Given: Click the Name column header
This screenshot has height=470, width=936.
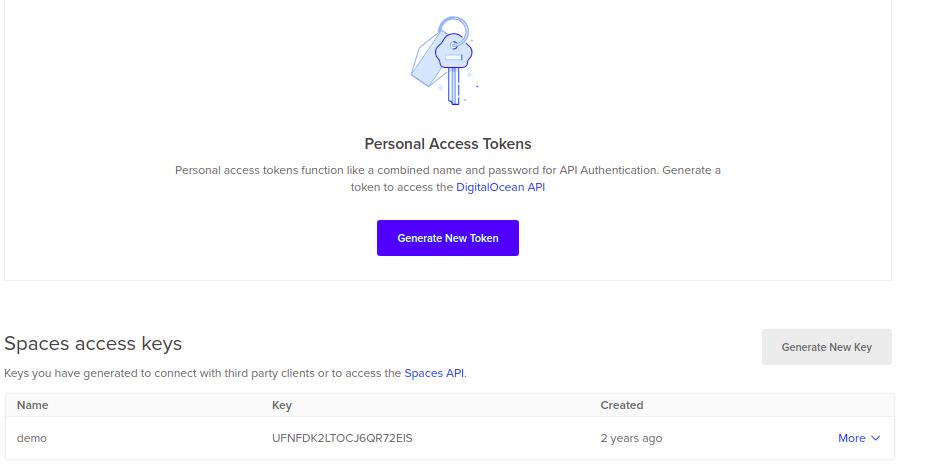Looking at the screenshot, I should 33,405.
